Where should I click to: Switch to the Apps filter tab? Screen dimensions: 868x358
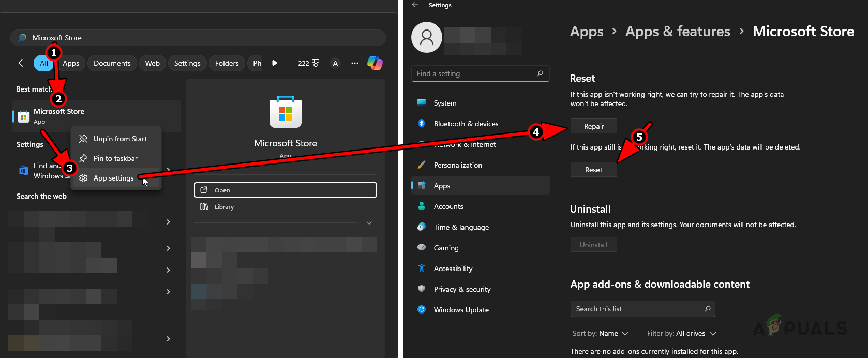(71, 63)
